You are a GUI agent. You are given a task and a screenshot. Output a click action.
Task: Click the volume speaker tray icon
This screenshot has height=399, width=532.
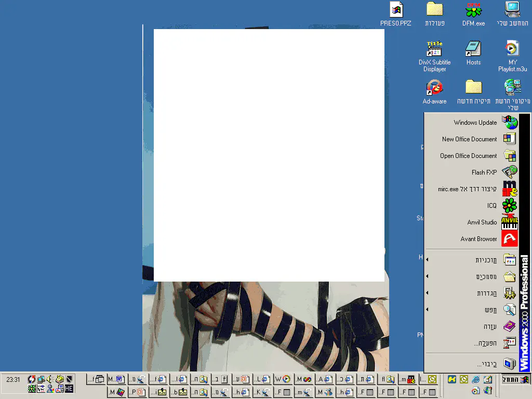coord(50,379)
